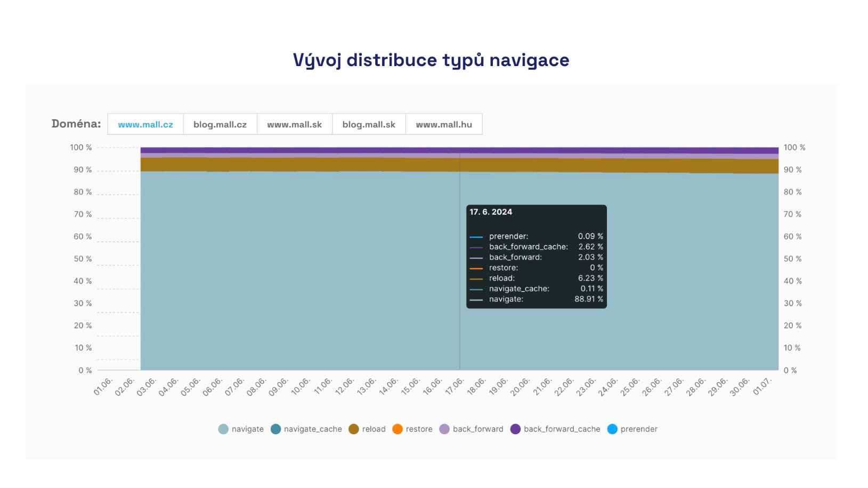Switch to the blog.mall.cz domain tab

220,124
